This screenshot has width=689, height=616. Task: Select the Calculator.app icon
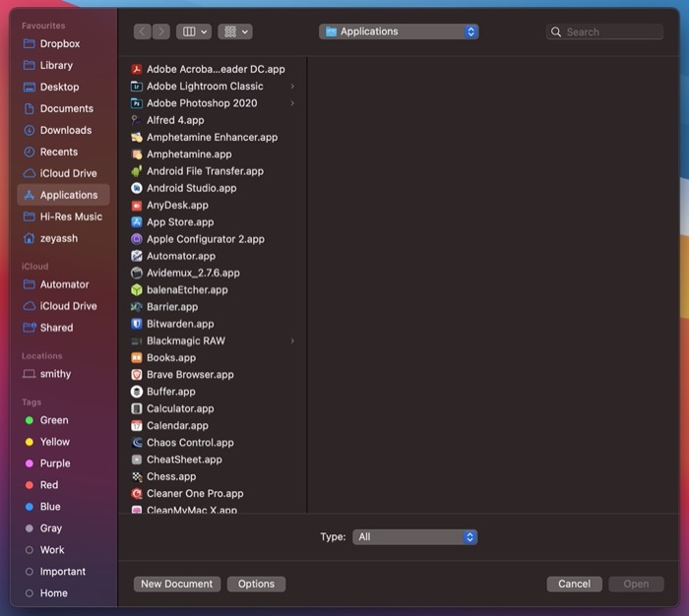(x=137, y=408)
